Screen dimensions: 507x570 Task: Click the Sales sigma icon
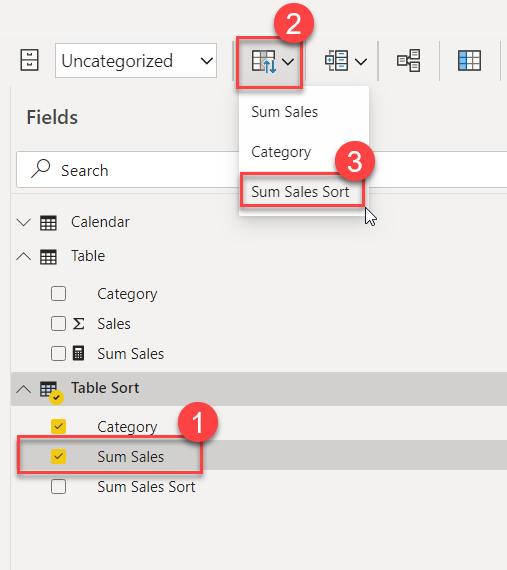(79, 324)
